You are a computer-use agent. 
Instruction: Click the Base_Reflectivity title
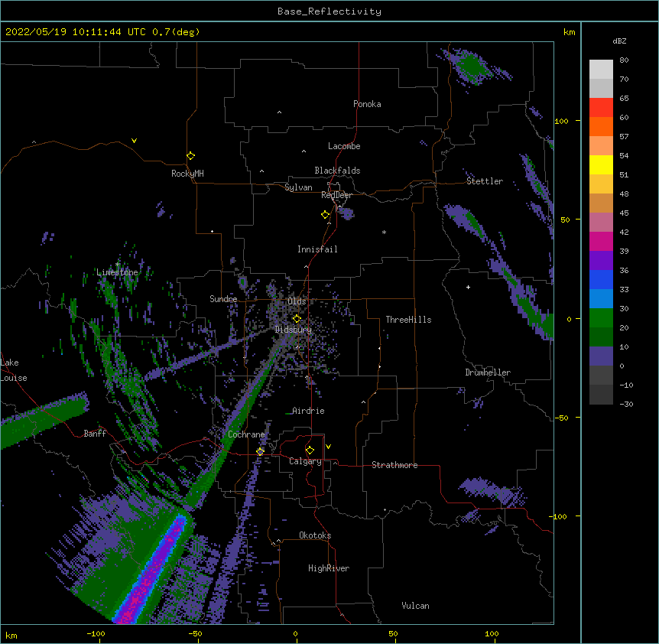[x=329, y=11]
